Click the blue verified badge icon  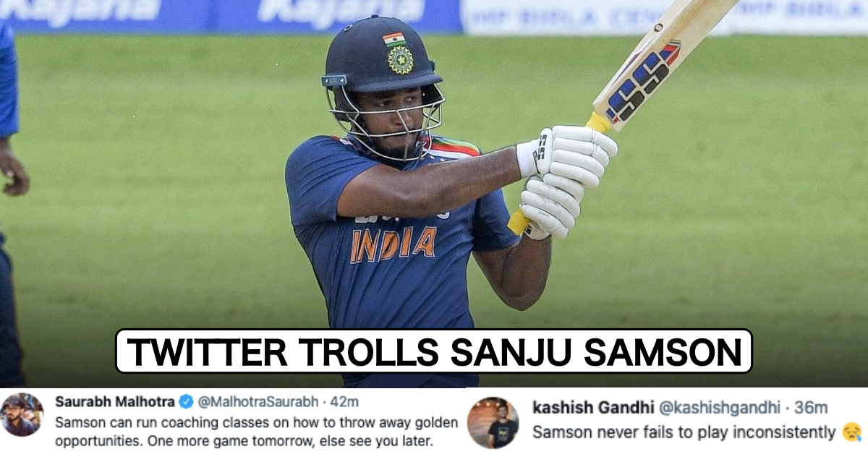tap(186, 402)
